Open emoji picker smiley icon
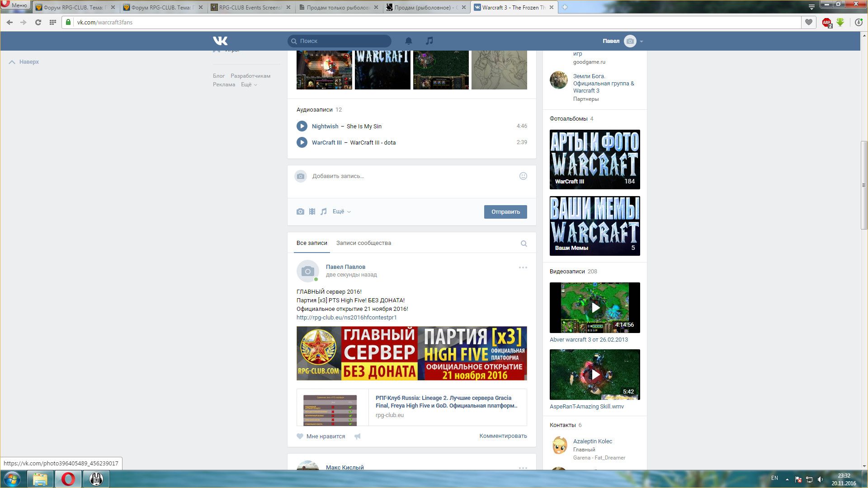The height and width of the screenshot is (488, 868). click(523, 176)
